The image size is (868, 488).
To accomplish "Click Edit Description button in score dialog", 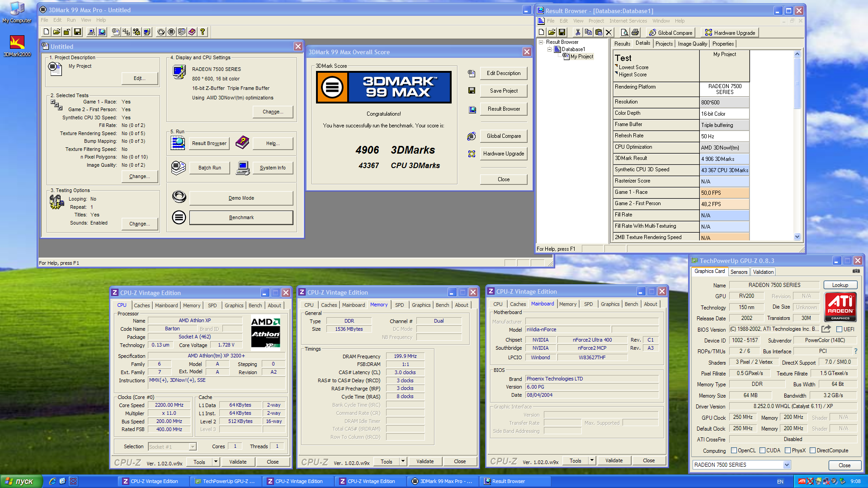I will 504,73.
